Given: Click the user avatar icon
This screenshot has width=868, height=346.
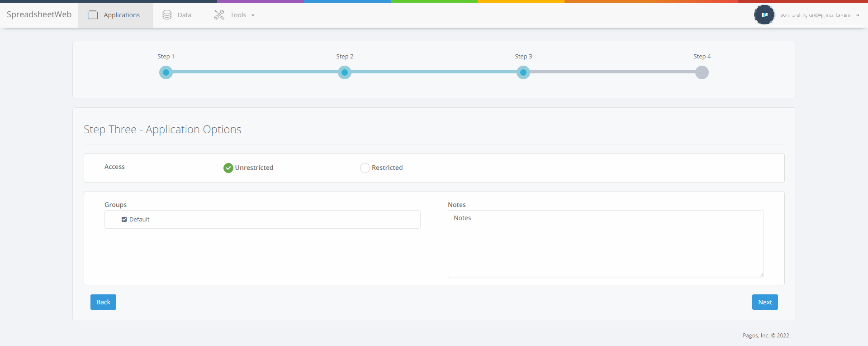Looking at the screenshot, I should 764,15.
